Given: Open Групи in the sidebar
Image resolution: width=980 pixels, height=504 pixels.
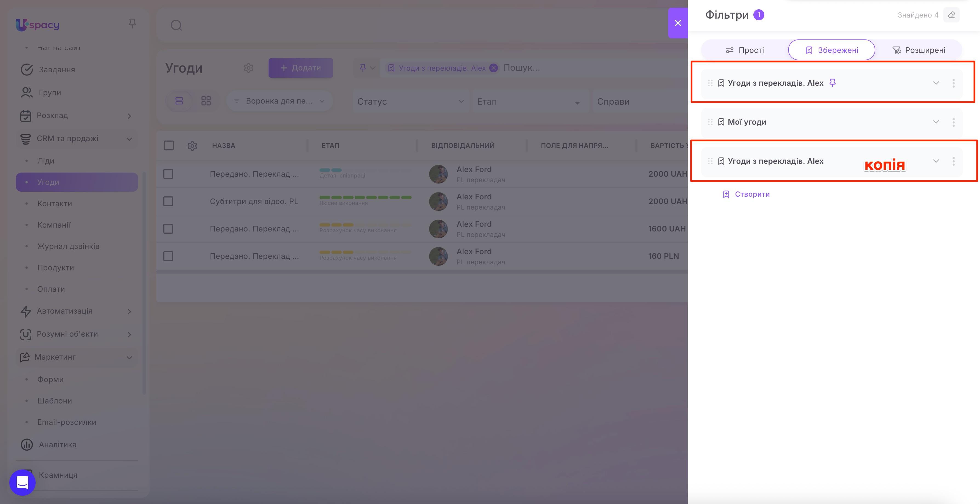Looking at the screenshot, I should coord(50,93).
